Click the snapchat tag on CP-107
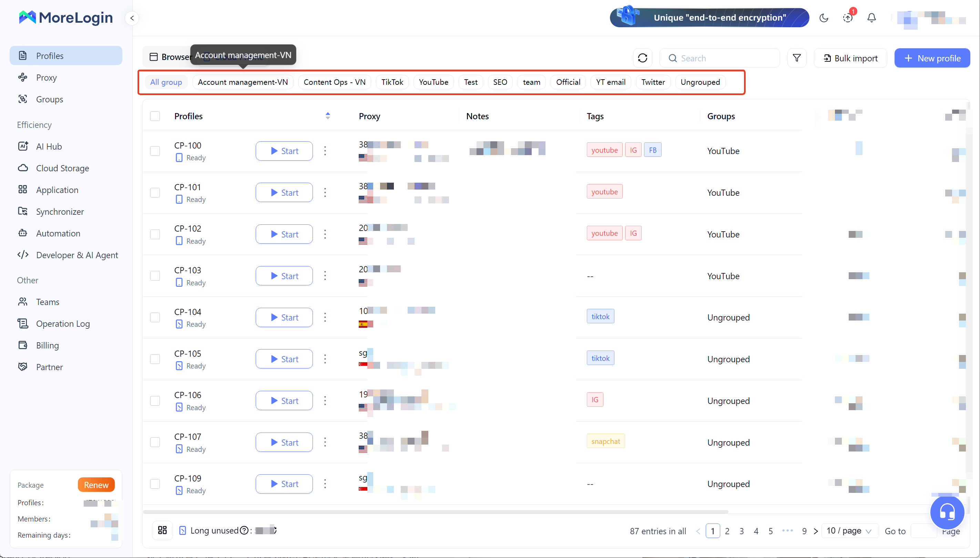Viewport: 980px width, 558px height. (x=606, y=441)
